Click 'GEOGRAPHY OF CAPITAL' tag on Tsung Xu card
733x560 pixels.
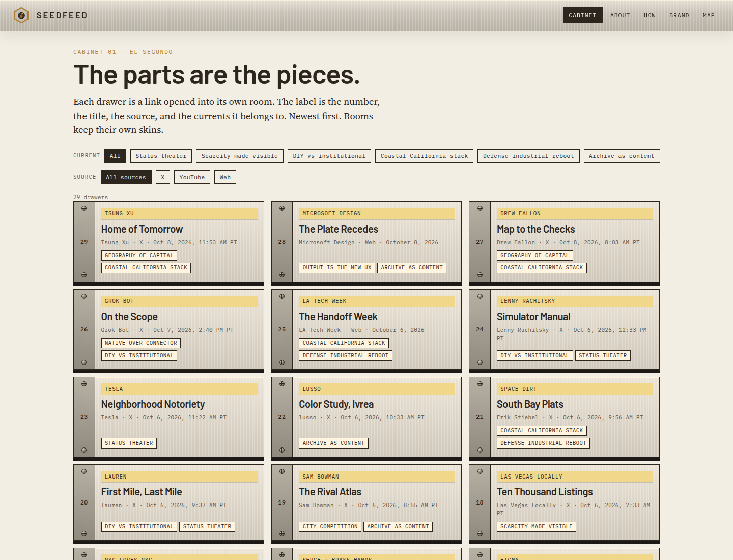139,256
